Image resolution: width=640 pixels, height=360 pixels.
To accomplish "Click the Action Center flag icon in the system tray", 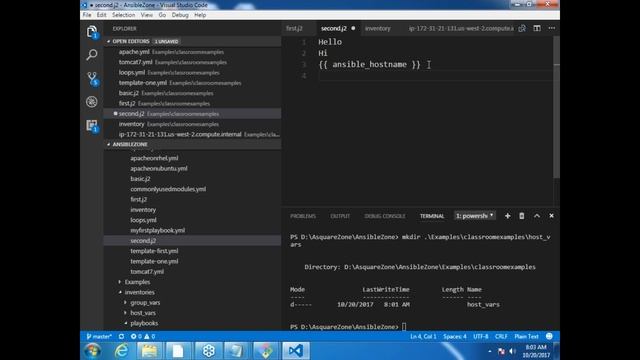I will (501, 351).
